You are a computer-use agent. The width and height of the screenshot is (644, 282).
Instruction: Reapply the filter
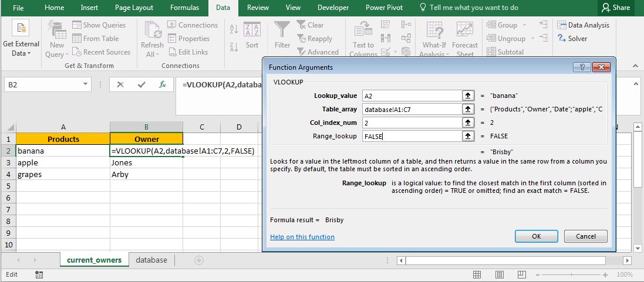[x=315, y=39]
